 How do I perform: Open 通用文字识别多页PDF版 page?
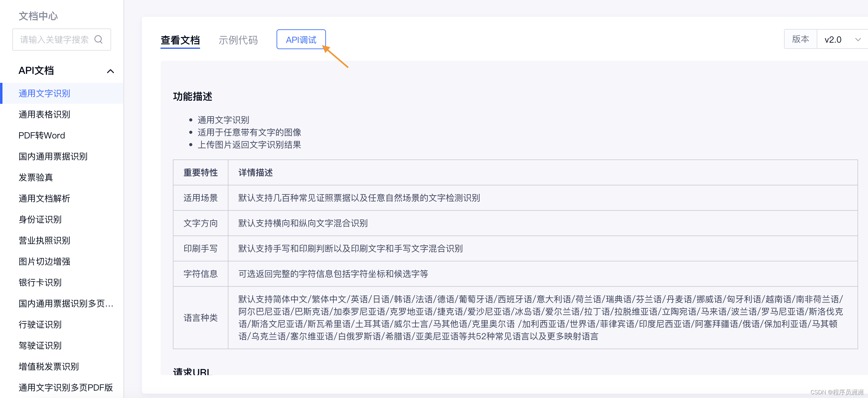coord(65,387)
